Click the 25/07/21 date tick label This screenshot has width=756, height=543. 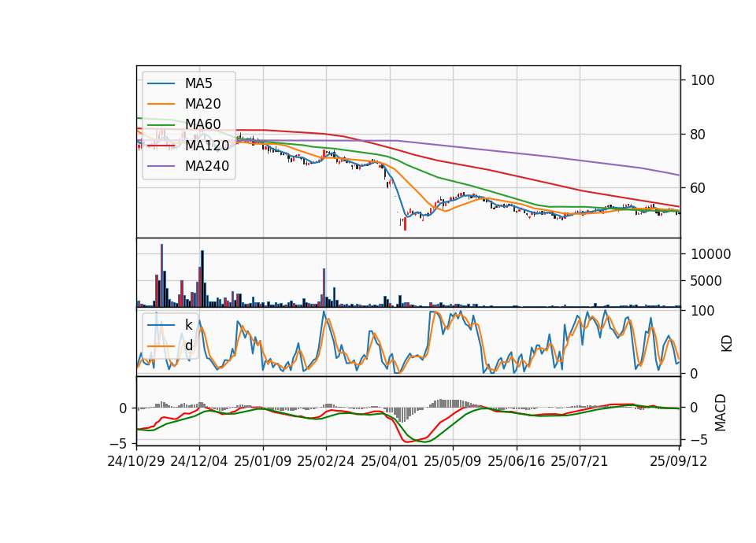(x=580, y=461)
